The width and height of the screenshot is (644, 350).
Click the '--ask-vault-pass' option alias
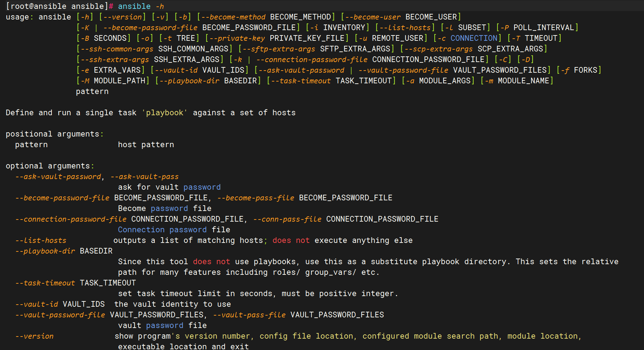145,177
